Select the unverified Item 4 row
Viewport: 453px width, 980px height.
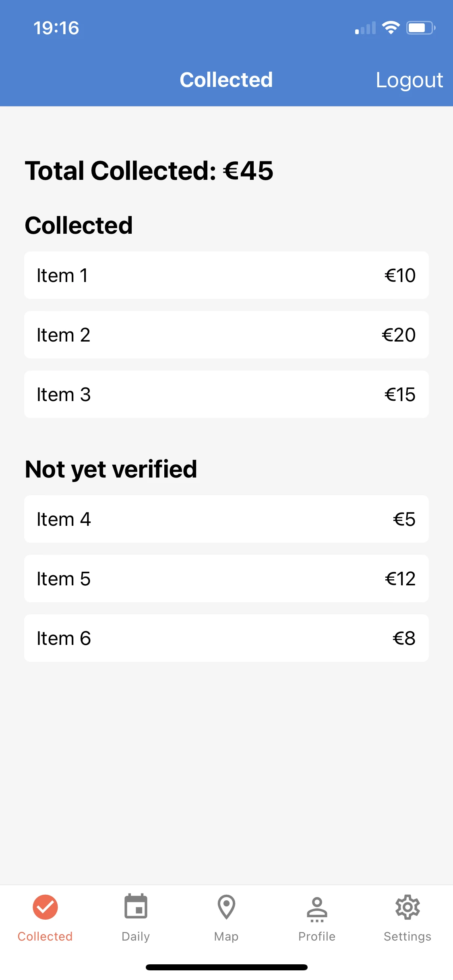tap(226, 519)
